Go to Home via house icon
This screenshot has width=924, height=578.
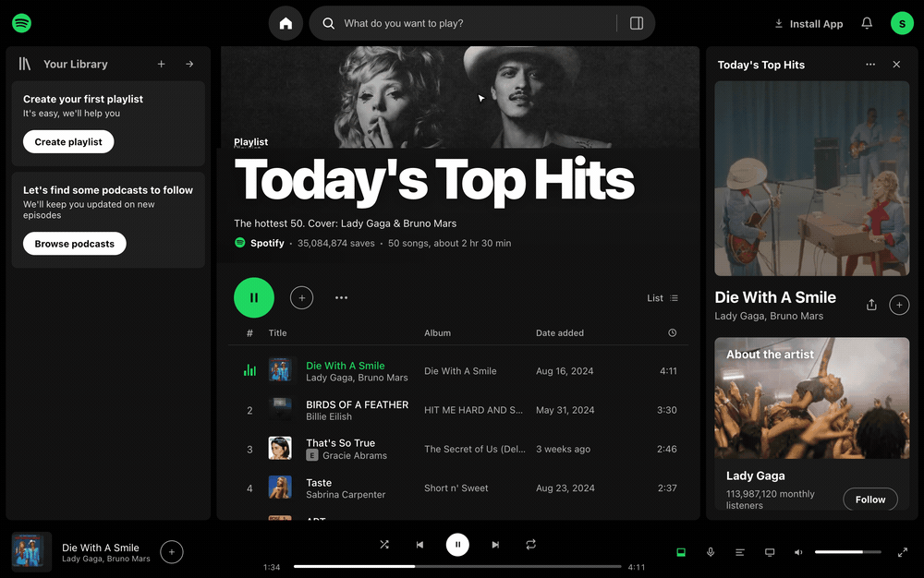[x=286, y=23]
